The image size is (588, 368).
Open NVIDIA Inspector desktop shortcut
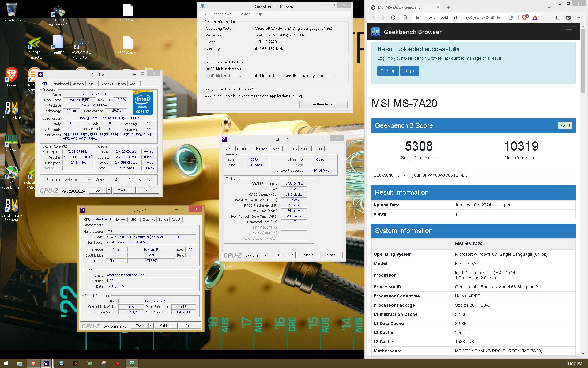click(35, 48)
